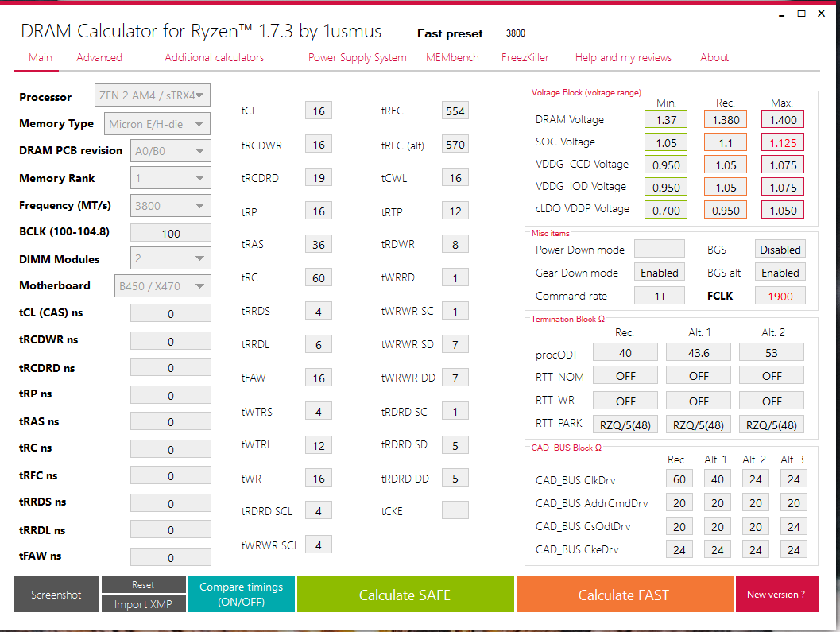Click the tRAS ns input field
The height and width of the screenshot is (632, 840).
coord(170,421)
